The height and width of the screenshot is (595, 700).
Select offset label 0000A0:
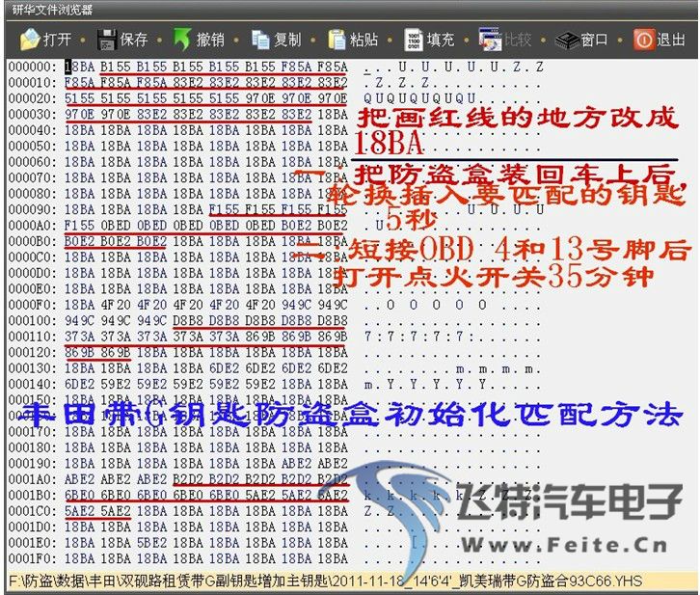click(x=33, y=226)
